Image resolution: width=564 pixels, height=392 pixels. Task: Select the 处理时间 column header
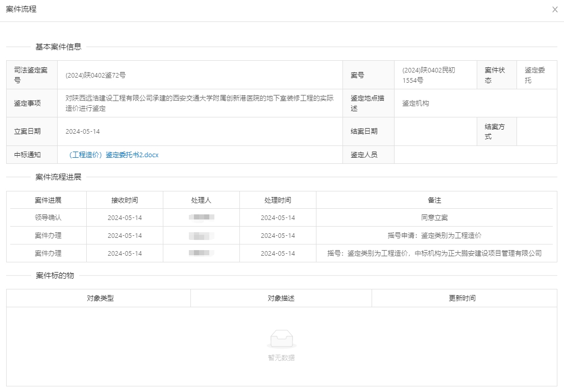tap(278, 200)
